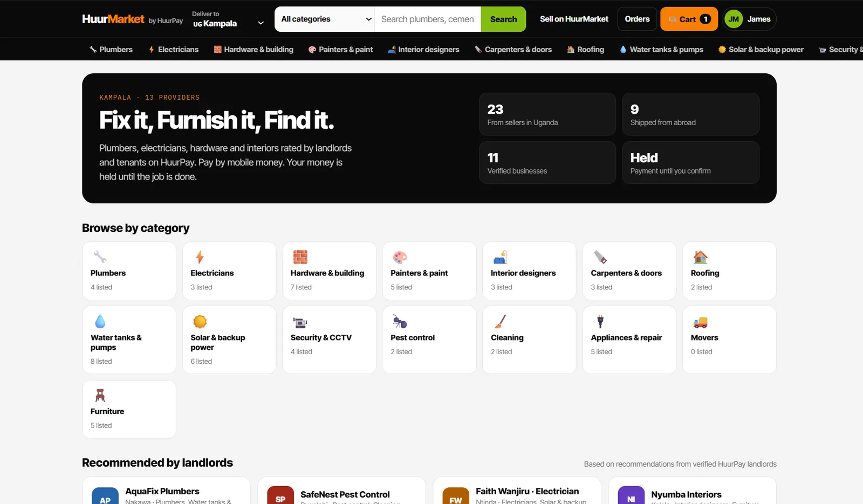Open Interior designers in nav bar
863x504 pixels.
pos(423,50)
